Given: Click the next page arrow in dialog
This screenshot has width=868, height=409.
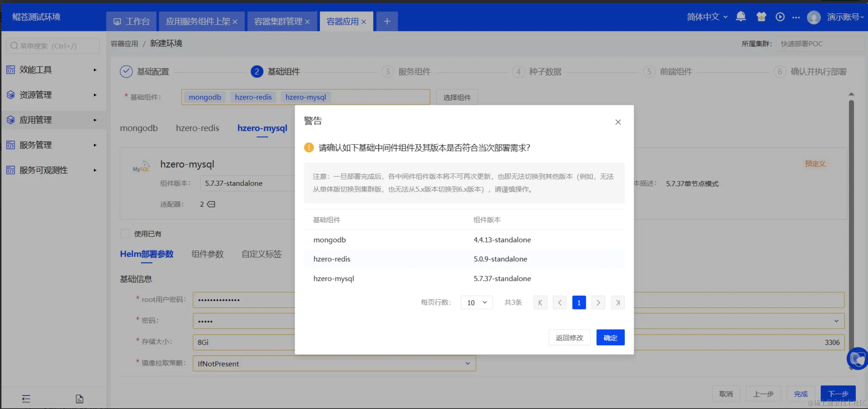Looking at the screenshot, I should tap(598, 303).
